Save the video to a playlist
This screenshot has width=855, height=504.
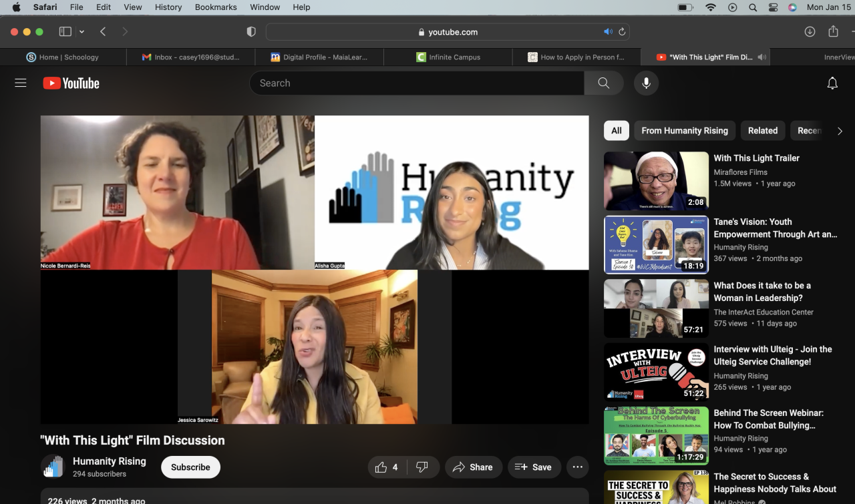534,467
